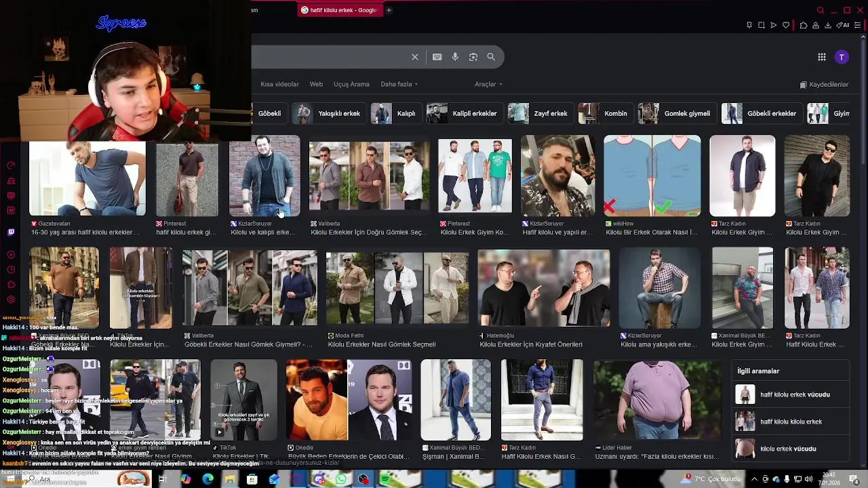Image resolution: width=868 pixels, height=488 pixels.
Task: Open the Google account avatar T
Action: click(842, 57)
